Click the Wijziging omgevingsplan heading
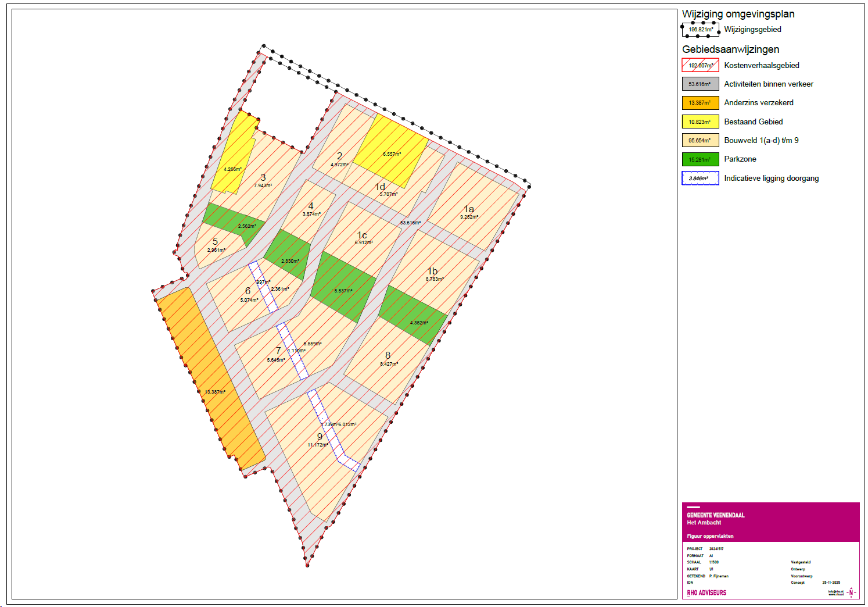The image size is (868, 607). [x=738, y=14]
